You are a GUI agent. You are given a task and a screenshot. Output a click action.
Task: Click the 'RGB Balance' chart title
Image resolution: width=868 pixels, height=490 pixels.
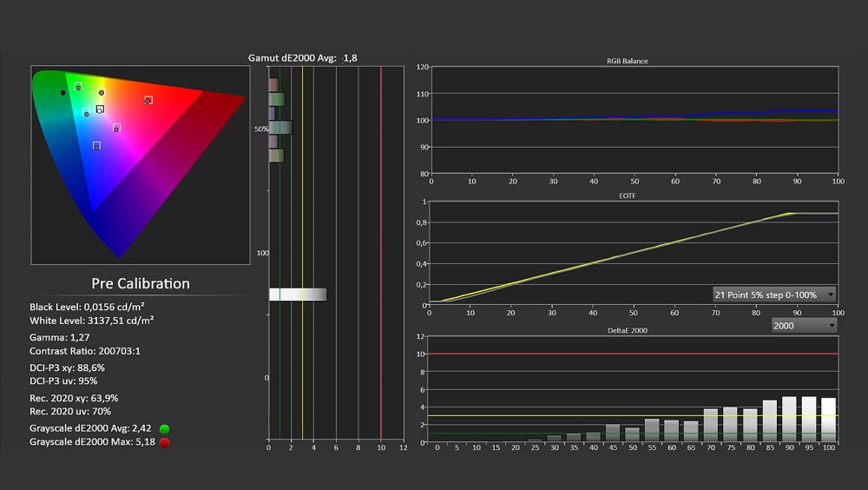628,61
